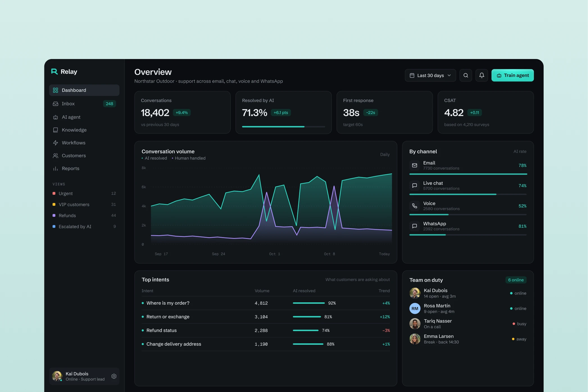
Task: Open the Inbox sidebar item
Action: [x=84, y=104]
